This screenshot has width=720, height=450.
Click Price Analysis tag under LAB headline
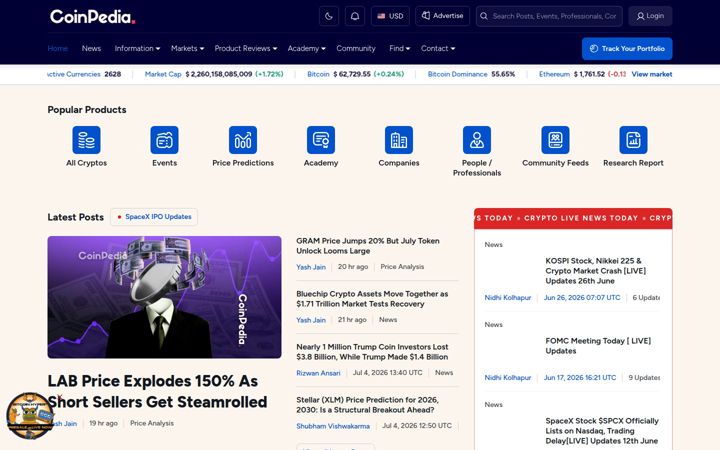point(152,423)
